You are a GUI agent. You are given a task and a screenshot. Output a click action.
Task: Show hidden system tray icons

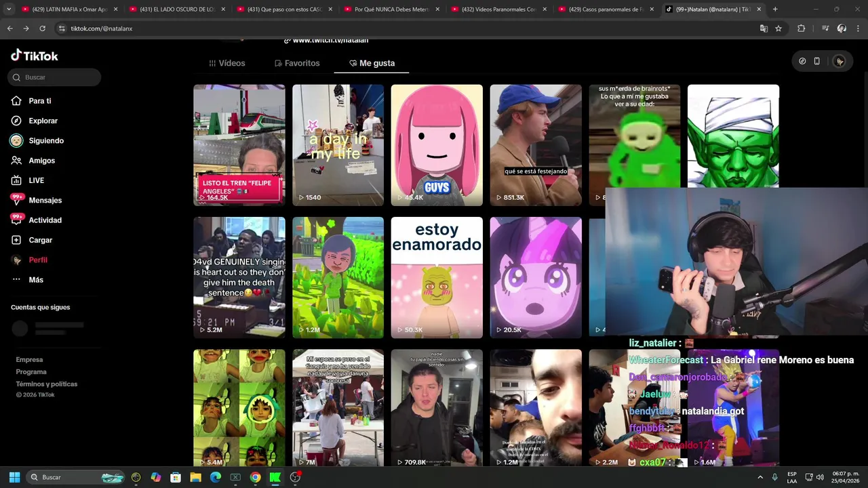tap(760, 477)
